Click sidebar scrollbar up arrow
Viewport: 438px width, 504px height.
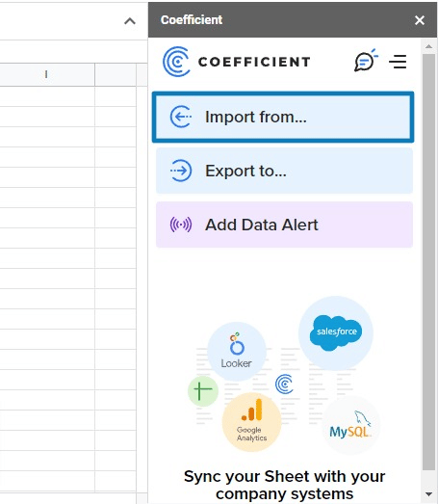428,46
